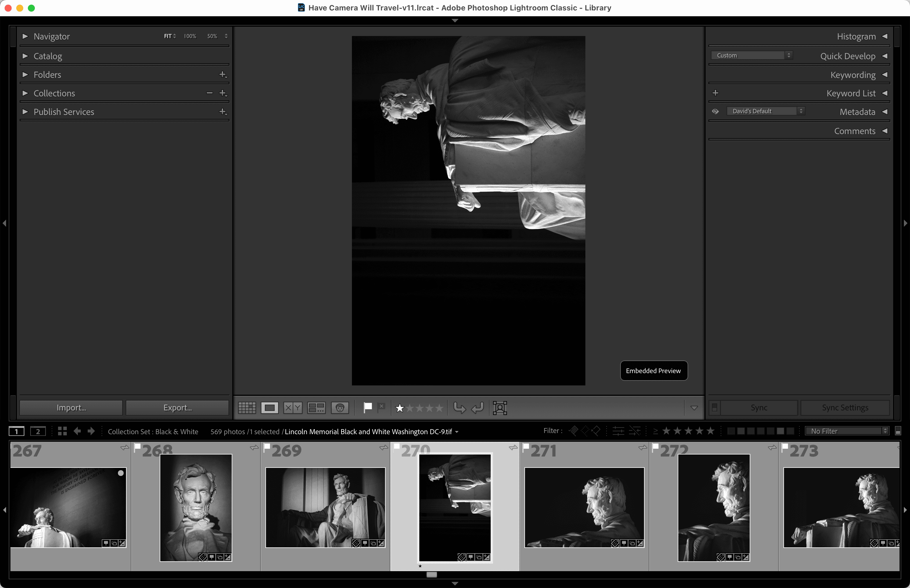Go forward to next source arrow
The image size is (910, 588).
pyautogui.click(x=91, y=431)
